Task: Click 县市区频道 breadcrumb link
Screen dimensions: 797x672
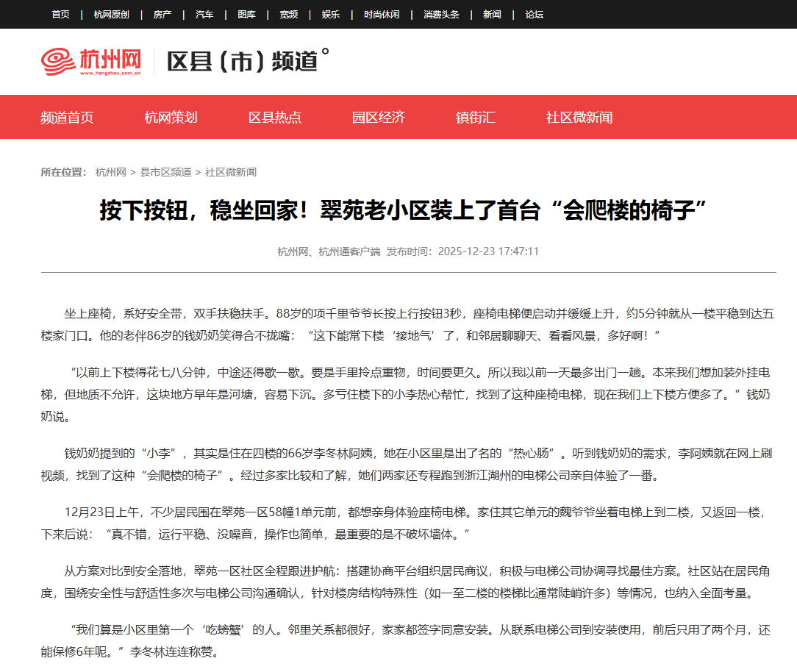Action: 165,172
